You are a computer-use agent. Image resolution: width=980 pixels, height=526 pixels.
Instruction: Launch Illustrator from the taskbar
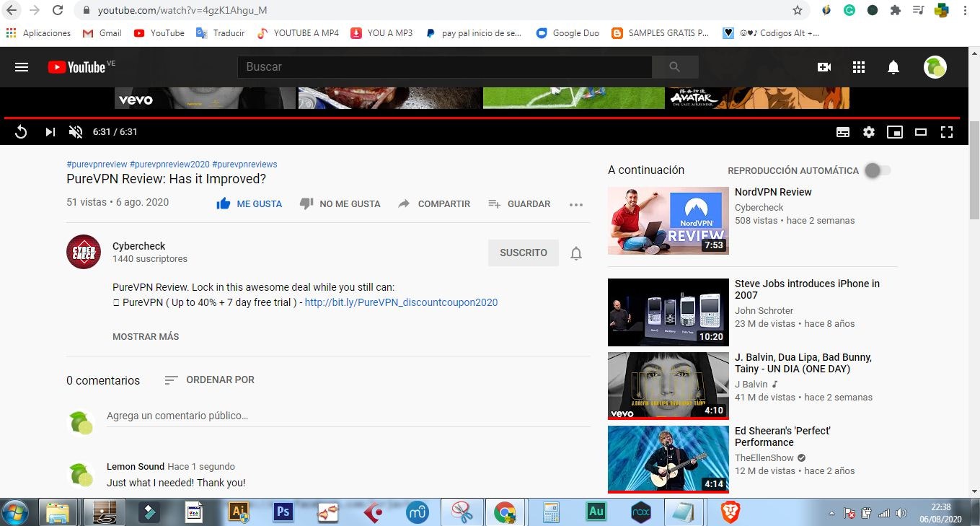(x=238, y=512)
